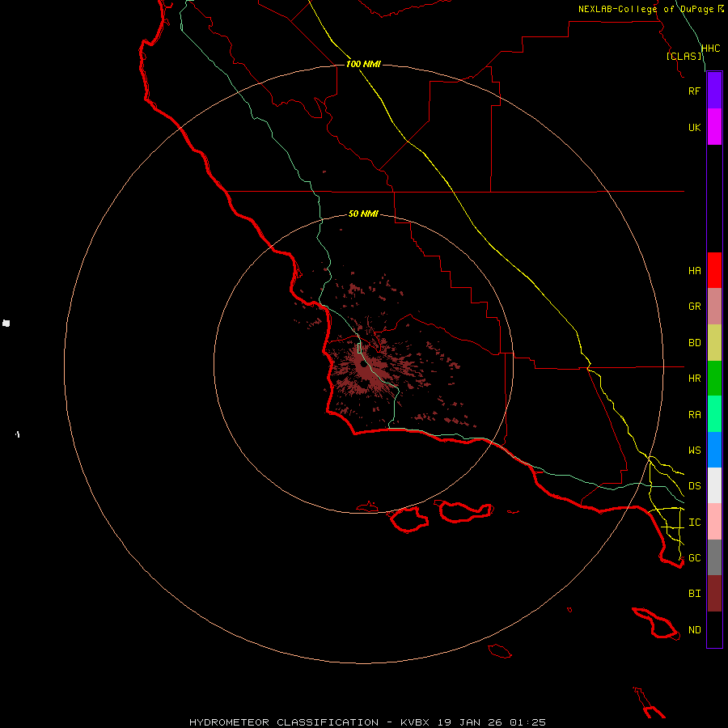The height and width of the screenshot is (728, 728).
Task: Click the DS white legend swatch
Action: (714, 485)
